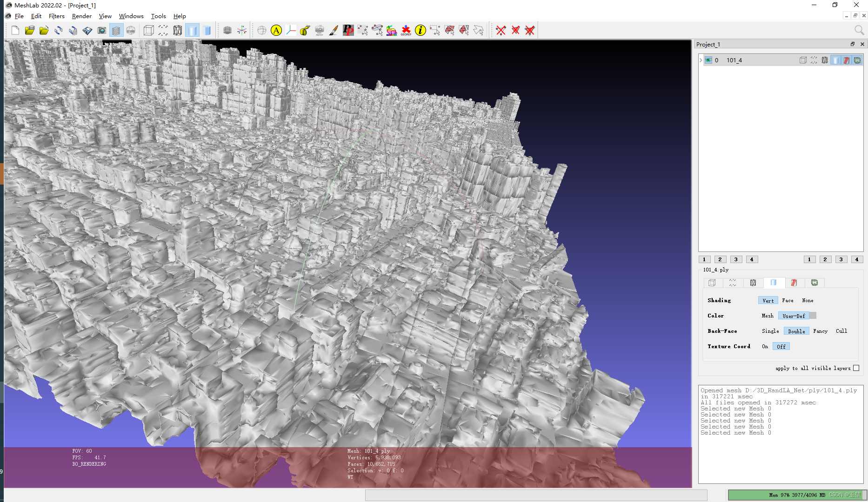
Task: Open the Import Mesh toolbar icon
Action: [44, 31]
